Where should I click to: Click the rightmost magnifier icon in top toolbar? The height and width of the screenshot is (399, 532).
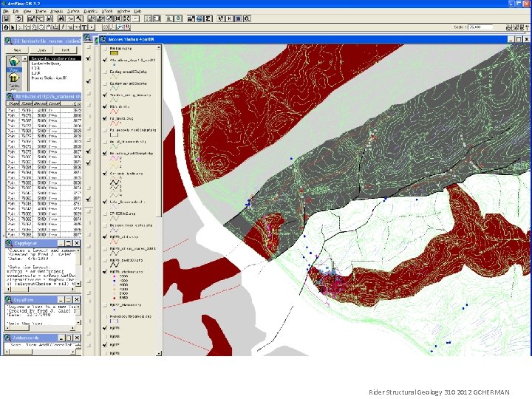(x=247, y=18)
